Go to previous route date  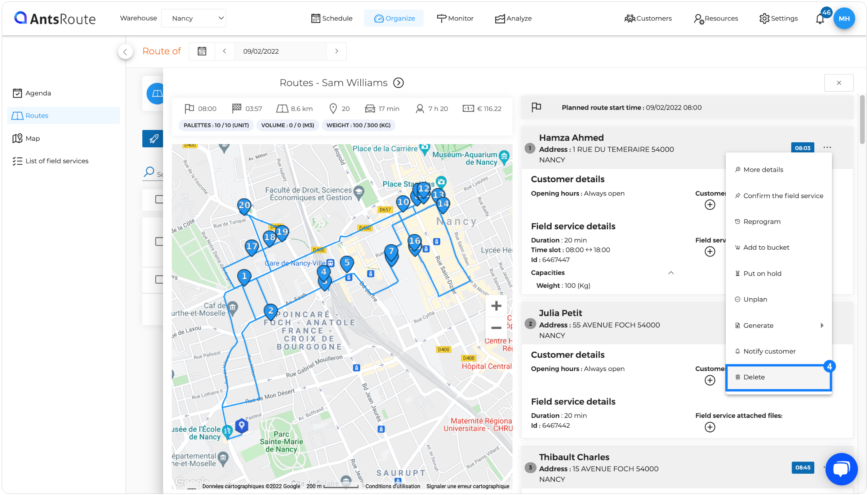pos(224,51)
